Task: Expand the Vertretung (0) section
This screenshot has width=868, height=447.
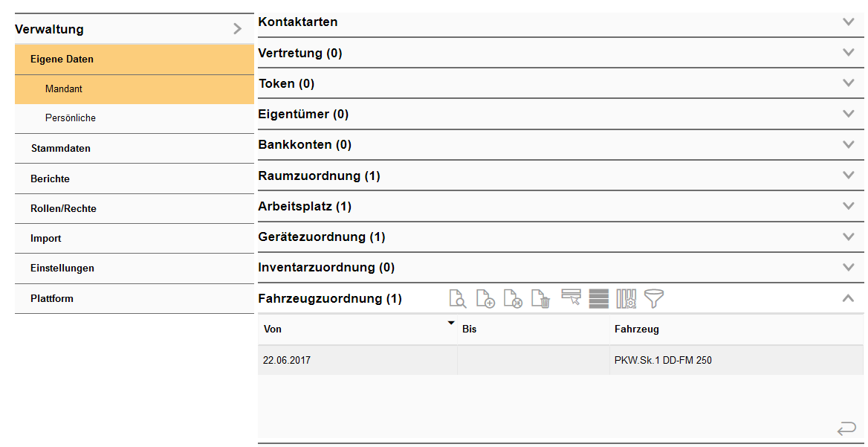Action: click(847, 53)
